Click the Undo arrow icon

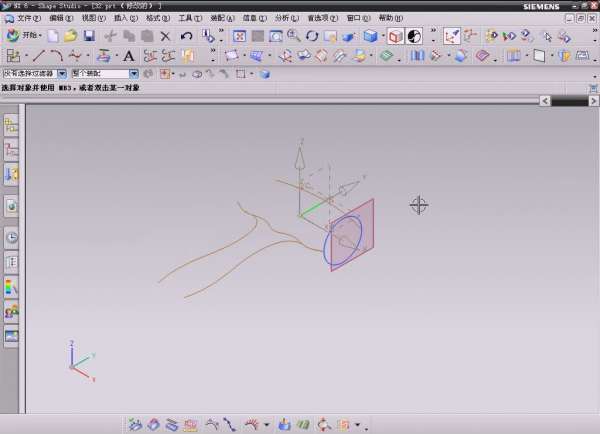186,36
